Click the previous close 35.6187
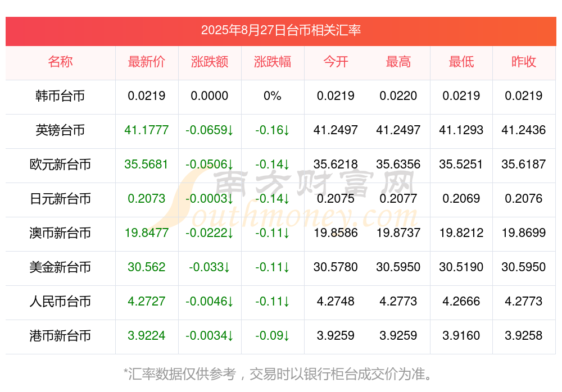This screenshot has width=562, height=392. tap(524, 165)
